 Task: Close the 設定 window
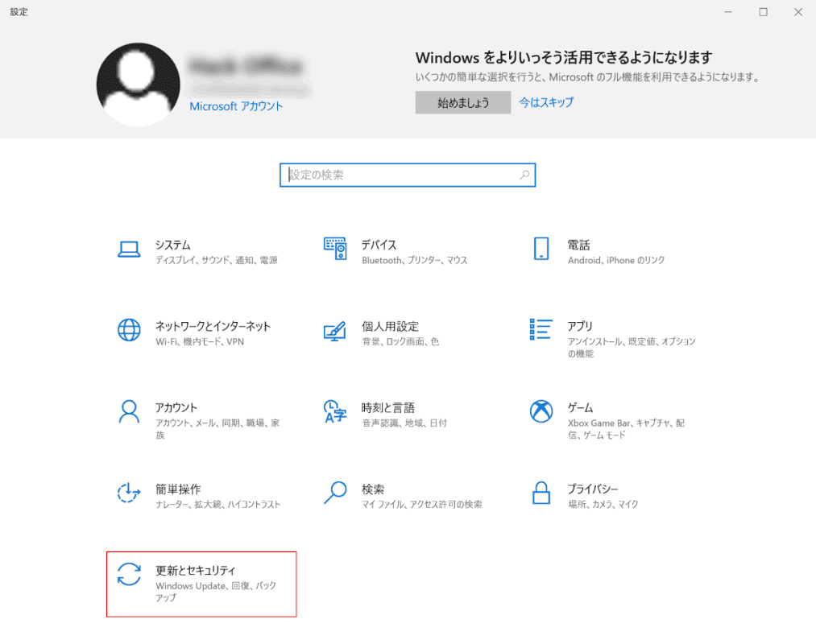798,12
